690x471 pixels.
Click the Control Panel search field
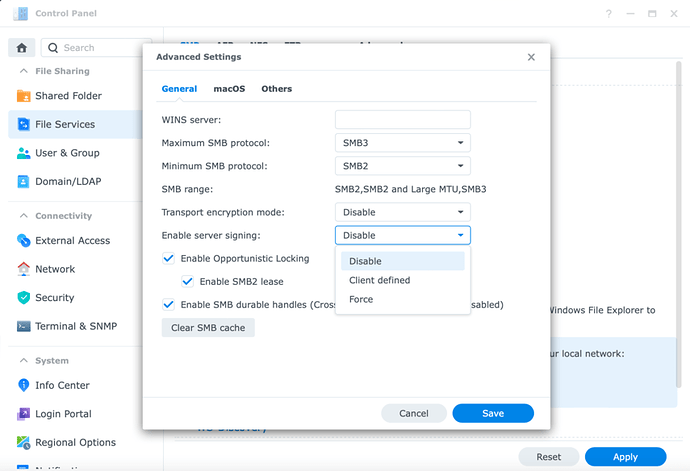(x=97, y=48)
